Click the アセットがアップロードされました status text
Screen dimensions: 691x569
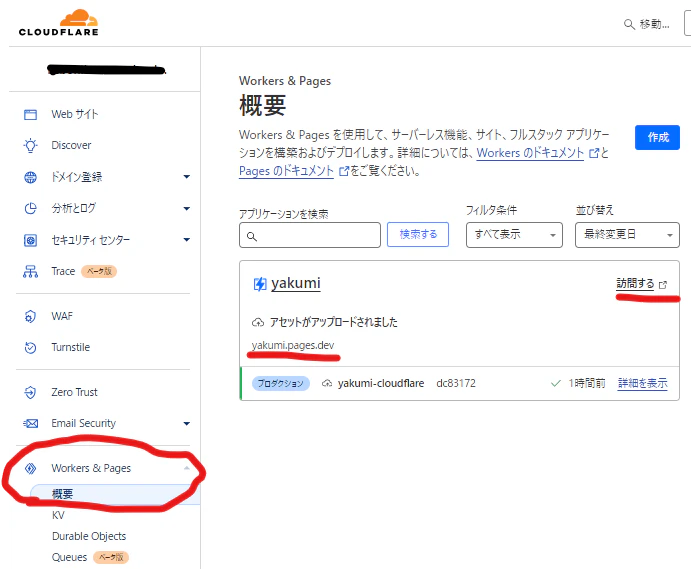click(x=334, y=323)
